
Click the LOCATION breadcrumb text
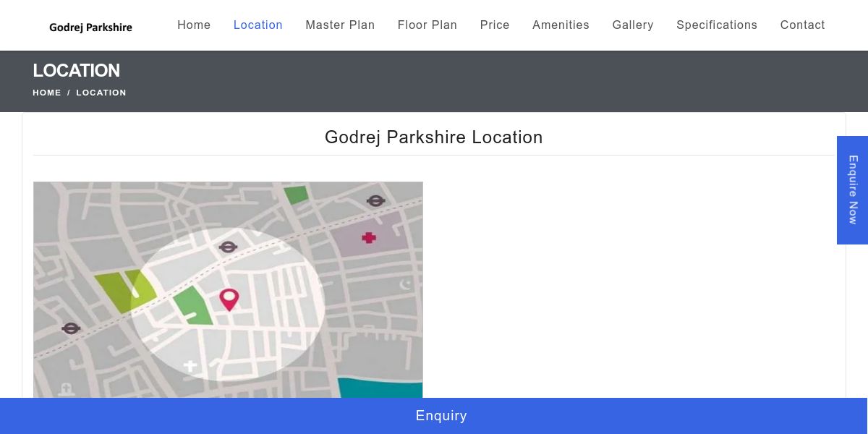point(101,93)
